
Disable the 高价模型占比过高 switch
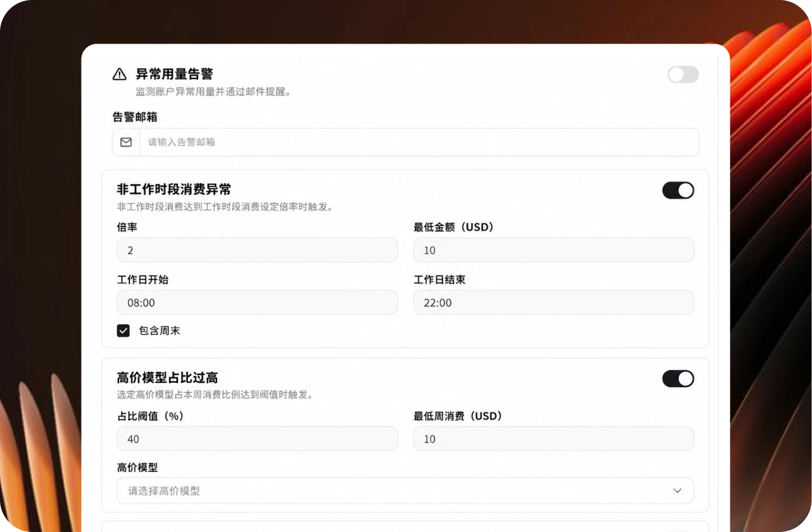pos(678,379)
